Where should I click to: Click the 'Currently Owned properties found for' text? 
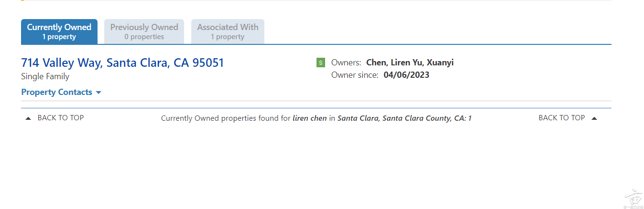pos(226,118)
